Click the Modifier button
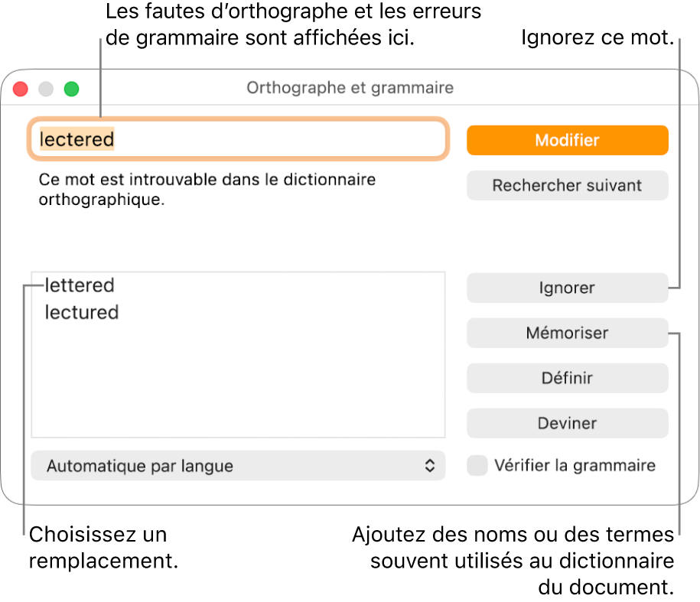Viewport: 700px width, 602px height. pyautogui.click(x=567, y=140)
